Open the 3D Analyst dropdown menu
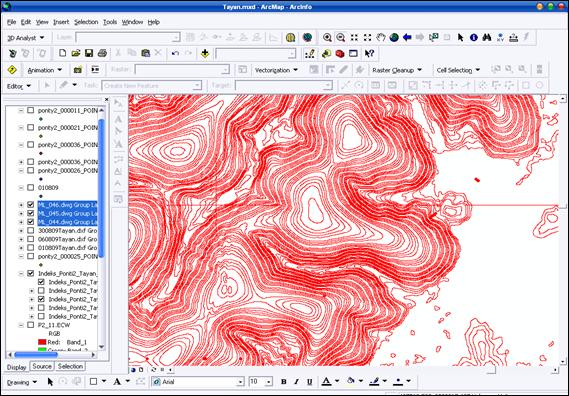 pos(25,38)
